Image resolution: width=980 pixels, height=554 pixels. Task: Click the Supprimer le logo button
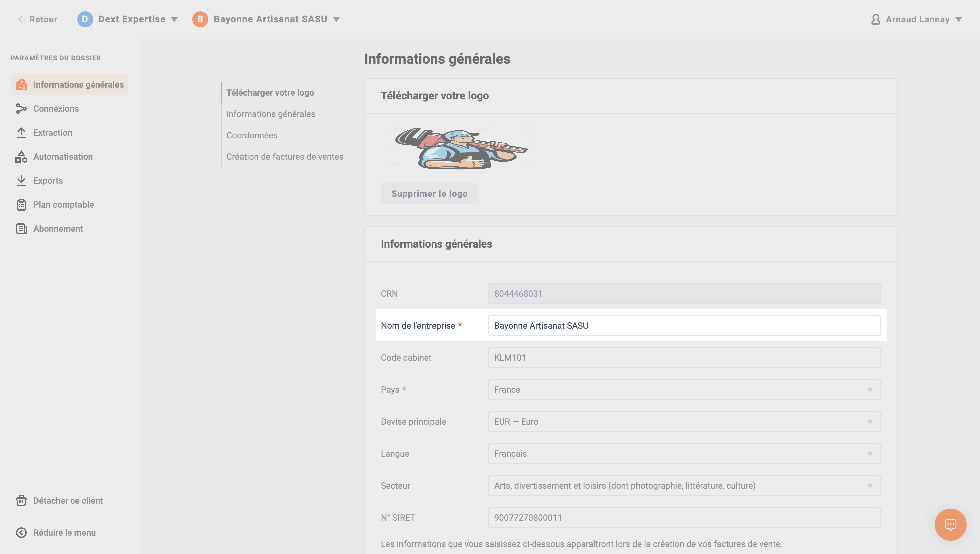[x=430, y=193]
